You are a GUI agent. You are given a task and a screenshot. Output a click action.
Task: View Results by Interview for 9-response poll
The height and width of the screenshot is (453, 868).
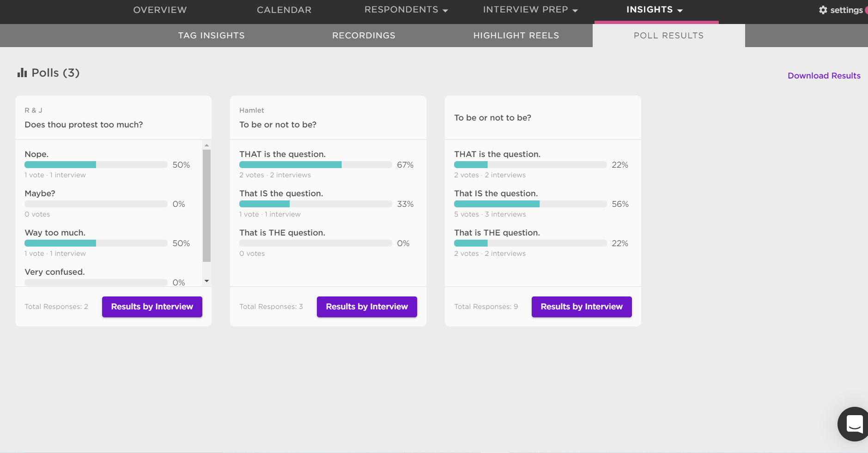(x=582, y=307)
